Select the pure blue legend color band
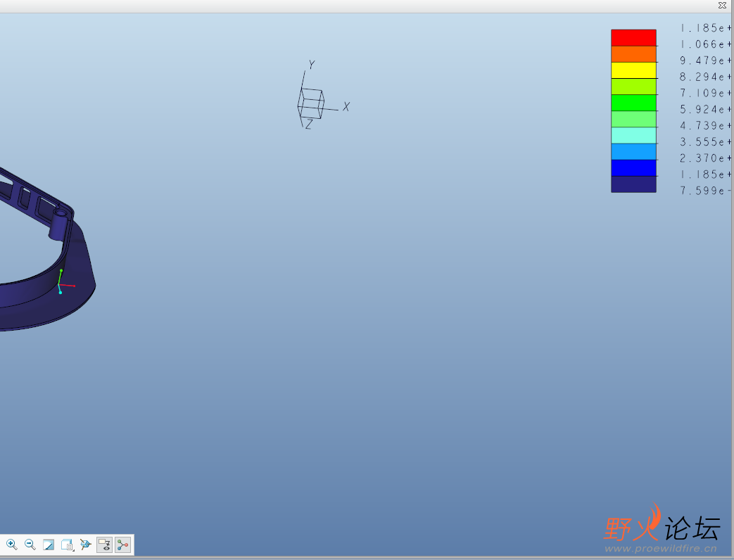 (x=633, y=168)
